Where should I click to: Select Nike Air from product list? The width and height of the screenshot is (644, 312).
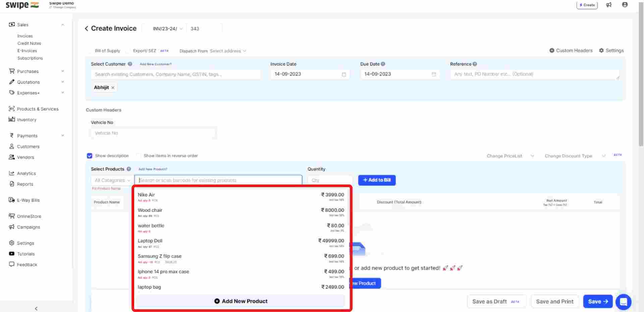click(241, 197)
